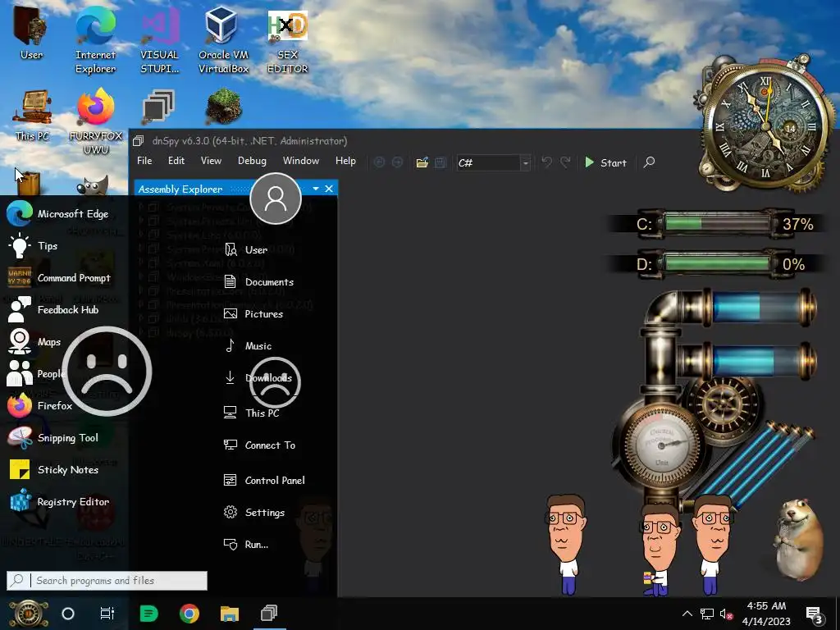Image resolution: width=840 pixels, height=630 pixels.
Task: Open the File menu in dnSpy
Action: (144, 161)
